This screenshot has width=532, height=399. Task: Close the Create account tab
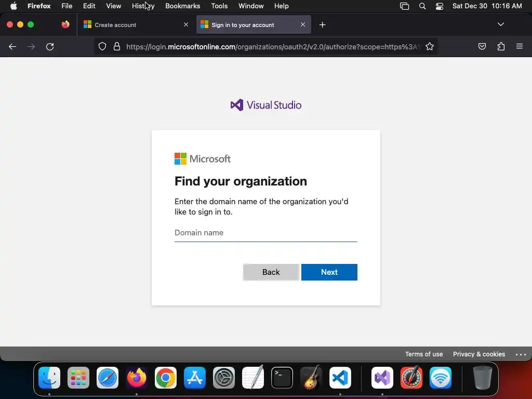pos(186,24)
